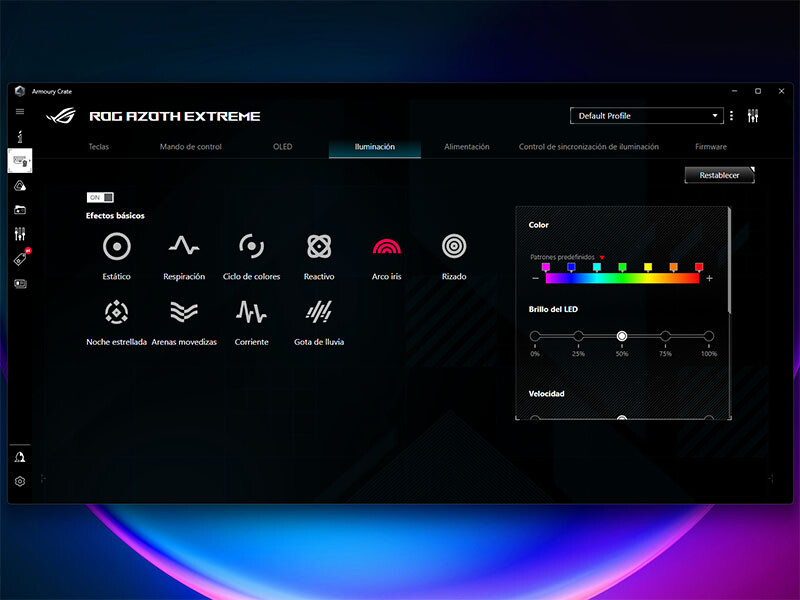Open the info item in sidebar
800x600 pixels.
(x=20, y=136)
